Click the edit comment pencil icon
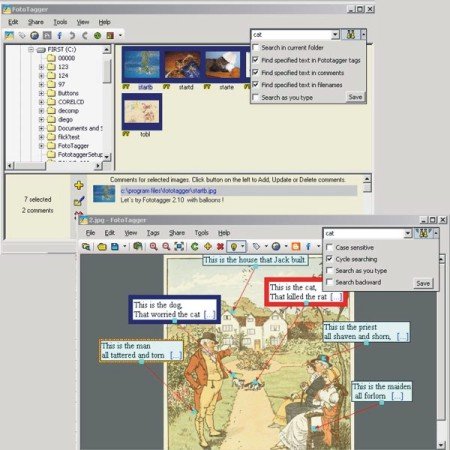 79,201
